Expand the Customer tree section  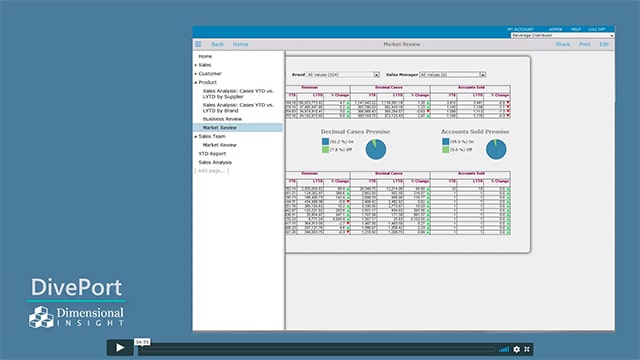pos(196,74)
